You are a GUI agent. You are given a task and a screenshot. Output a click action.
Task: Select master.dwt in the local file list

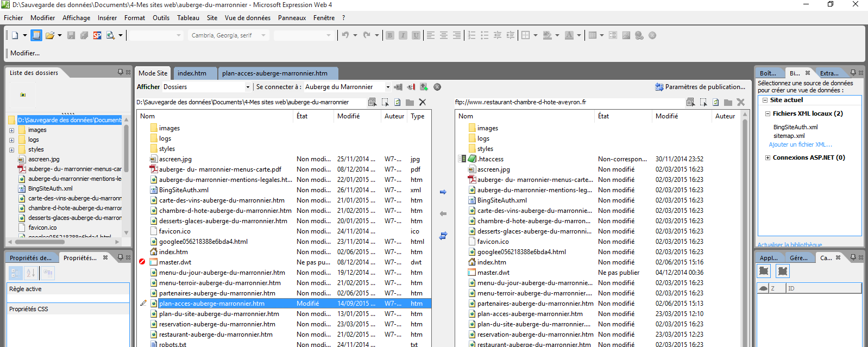[175, 262]
